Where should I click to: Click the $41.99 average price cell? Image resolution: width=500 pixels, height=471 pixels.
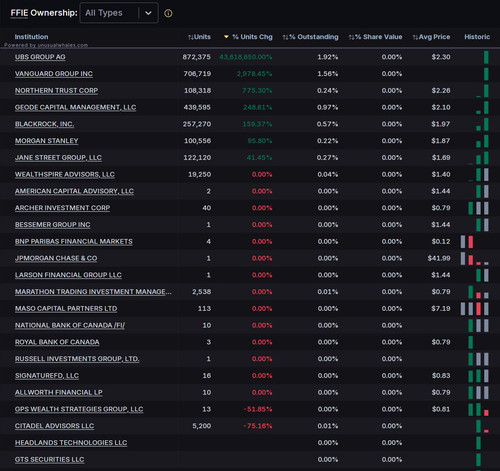click(439, 258)
